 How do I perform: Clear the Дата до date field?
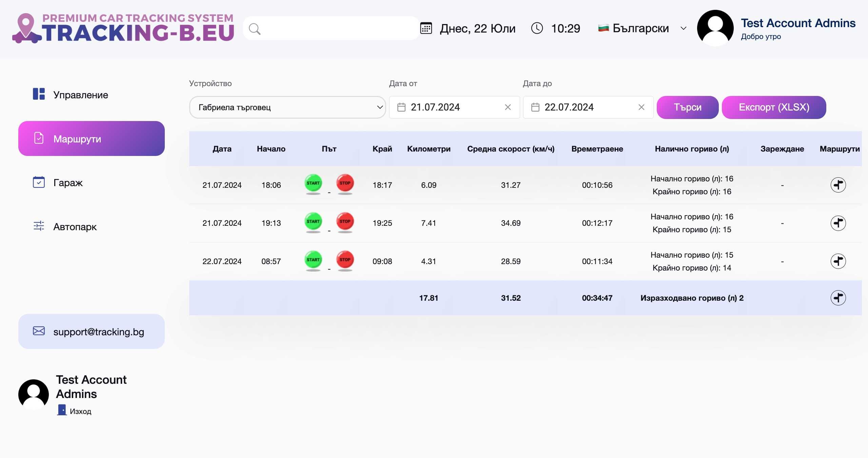[641, 107]
